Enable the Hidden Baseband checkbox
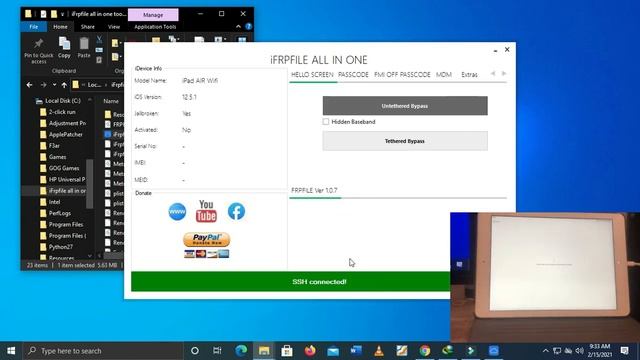This screenshot has height=360, width=640. tap(326, 122)
